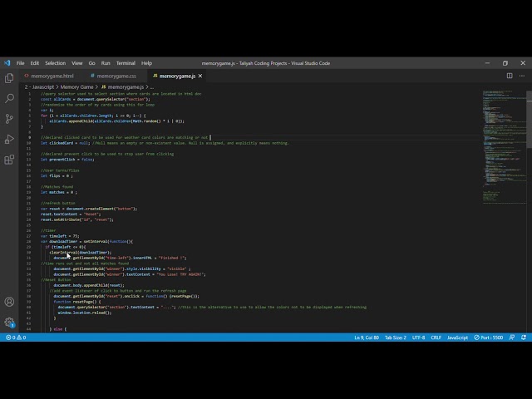The width and height of the screenshot is (532, 399).
Task: Click the CRLF end of line selector
Action: click(x=436, y=337)
